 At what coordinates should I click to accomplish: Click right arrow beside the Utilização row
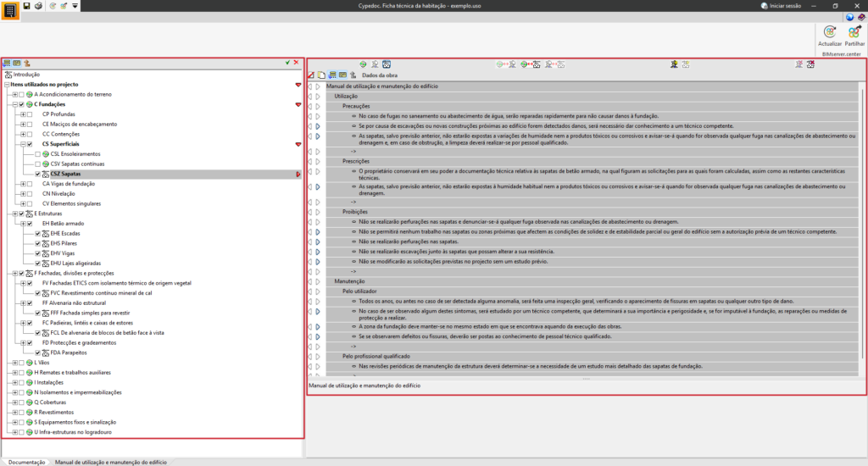click(x=318, y=97)
